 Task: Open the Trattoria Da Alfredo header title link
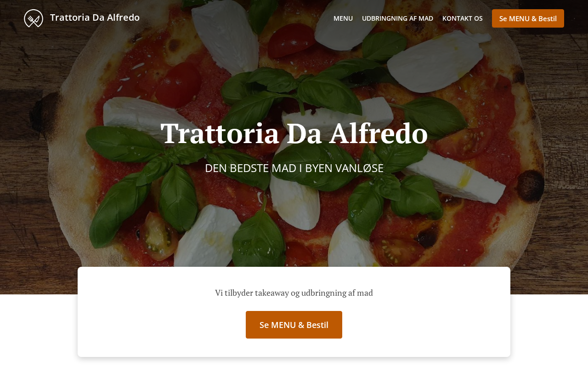pyautogui.click(x=95, y=17)
